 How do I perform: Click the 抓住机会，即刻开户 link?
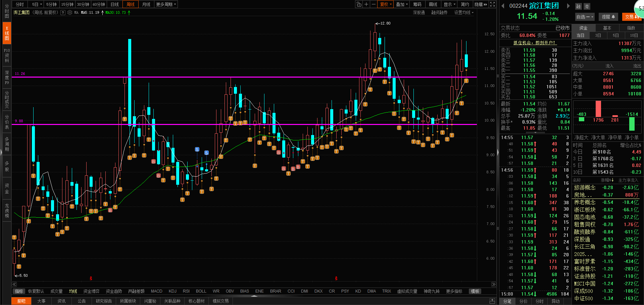click(x=535, y=43)
